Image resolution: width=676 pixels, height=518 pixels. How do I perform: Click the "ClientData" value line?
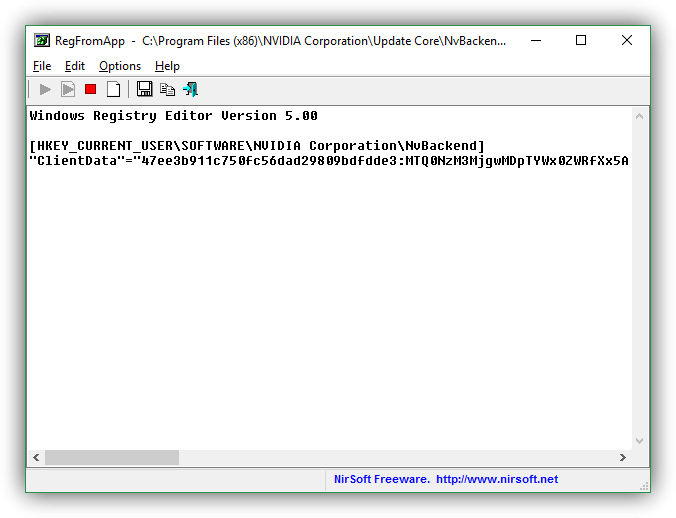[329, 161]
